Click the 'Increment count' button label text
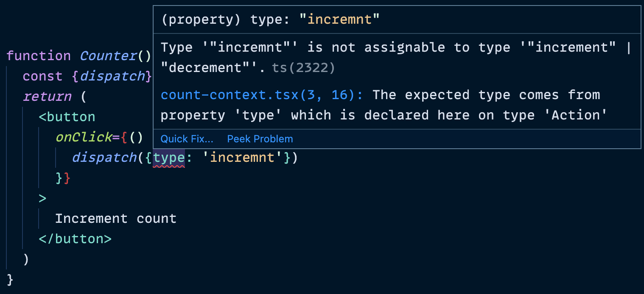Viewport: 644px width, 294px height. click(115, 218)
